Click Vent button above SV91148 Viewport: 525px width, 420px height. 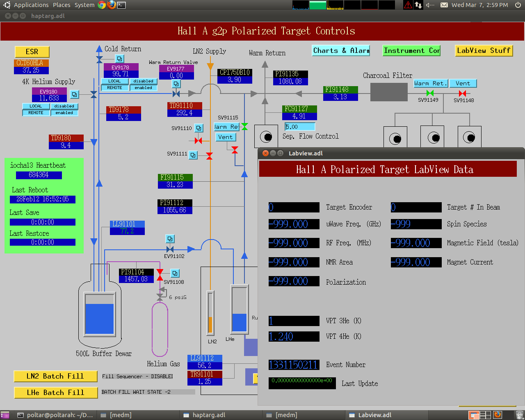(463, 83)
